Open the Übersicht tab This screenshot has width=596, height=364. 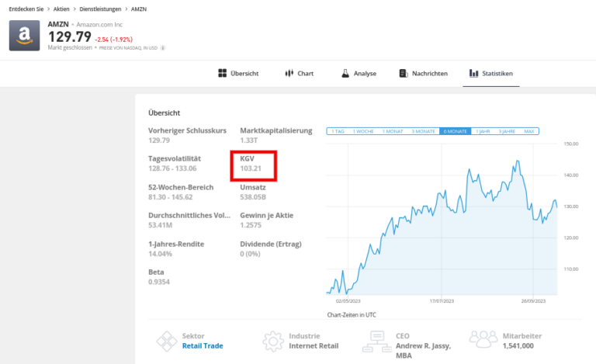[238, 73]
